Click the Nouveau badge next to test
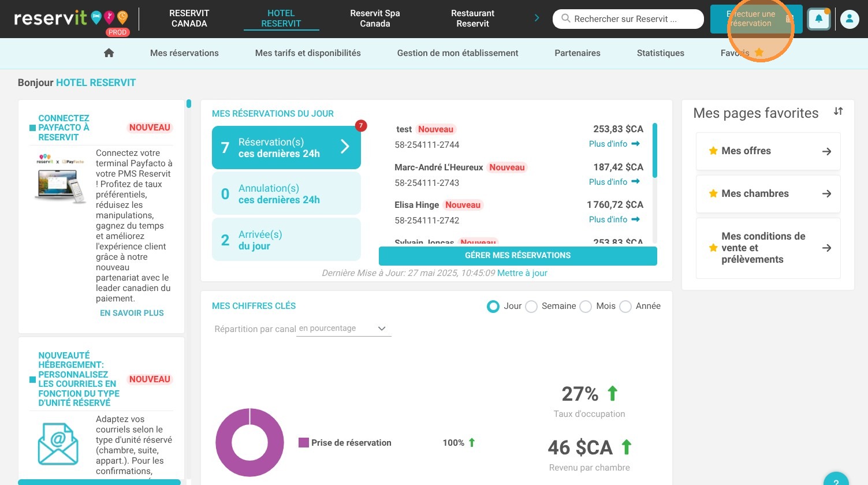The width and height of the screenshot is (868, 485). [435, 129]
